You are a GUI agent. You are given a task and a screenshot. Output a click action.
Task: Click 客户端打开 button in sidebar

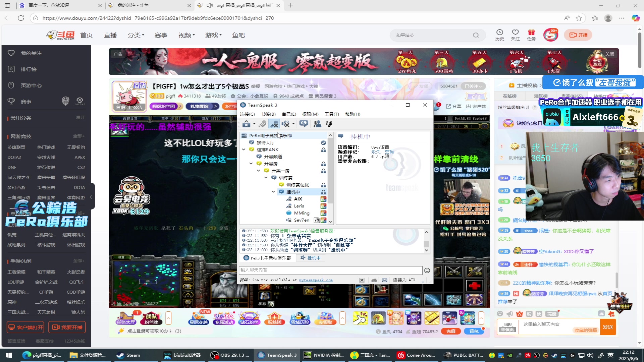[x=25, y=327]
